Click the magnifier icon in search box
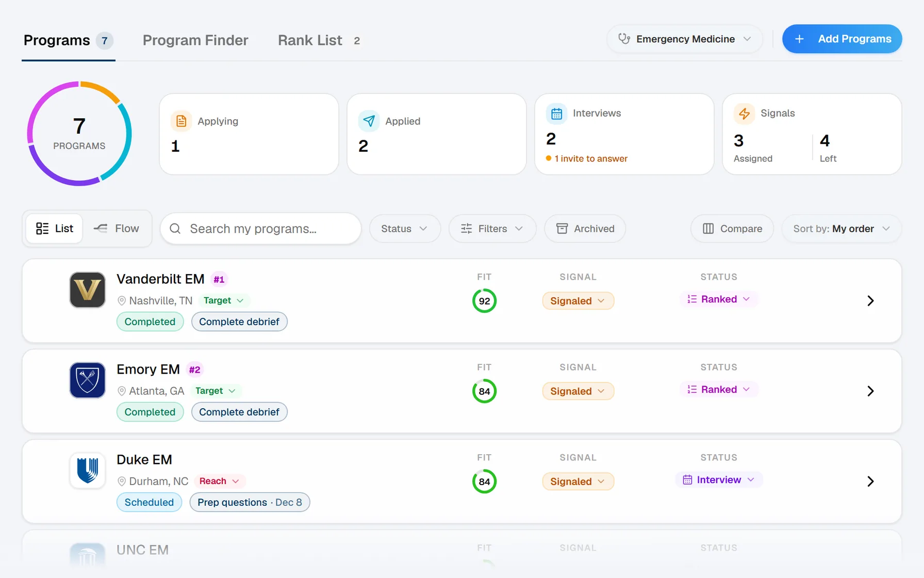The image size is (924, 578). click(175, 229)
